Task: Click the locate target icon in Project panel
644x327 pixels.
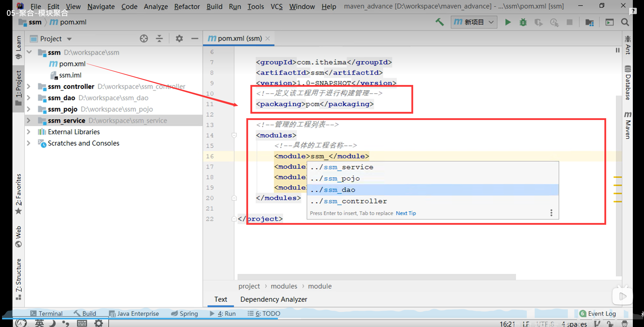Action: tap(144, 39)
